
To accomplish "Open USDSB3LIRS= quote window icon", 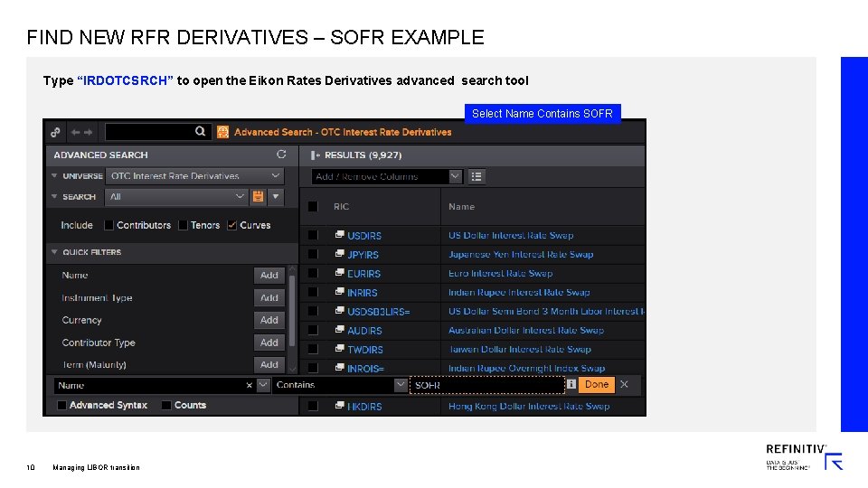I will pos(339,311).
